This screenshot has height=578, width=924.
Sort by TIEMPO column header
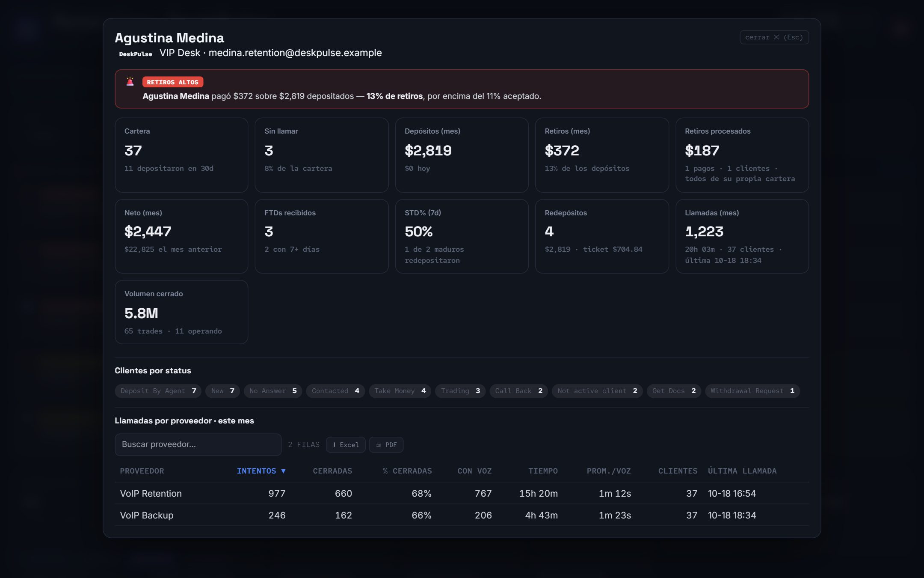point(543,471)
